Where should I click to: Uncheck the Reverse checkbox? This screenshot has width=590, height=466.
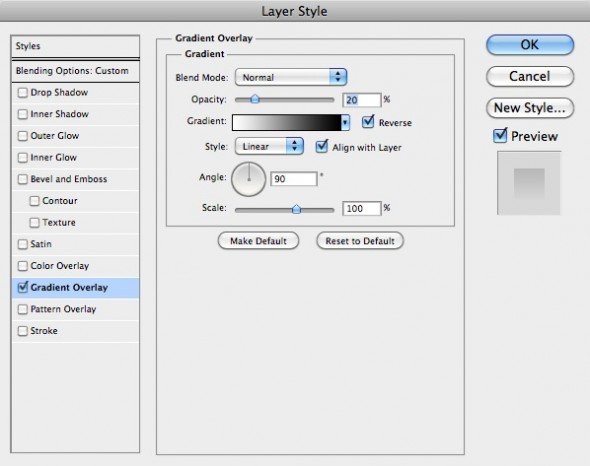coord(368,122)
